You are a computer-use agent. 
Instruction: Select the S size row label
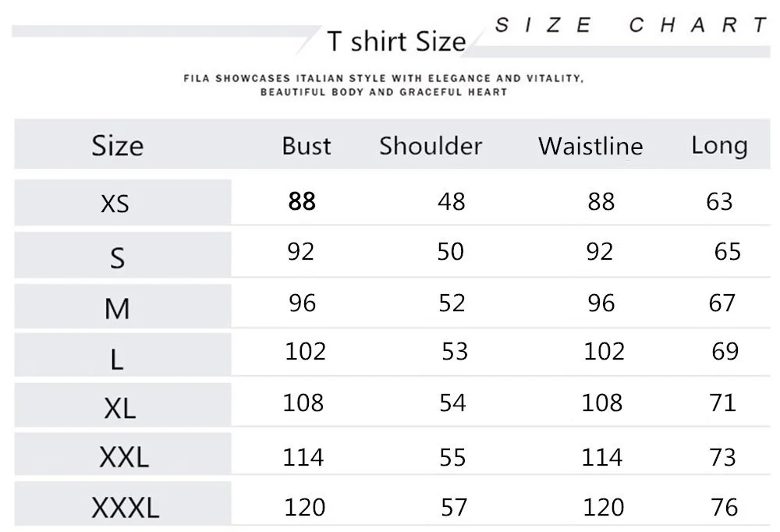117,258
